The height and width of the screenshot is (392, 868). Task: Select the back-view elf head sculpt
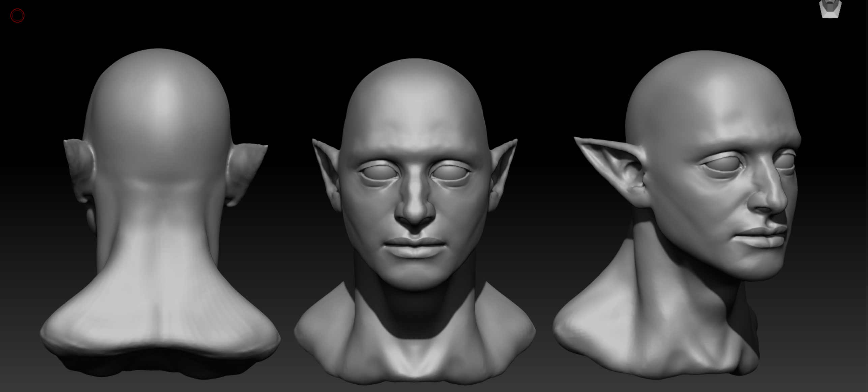click(160, 214)
